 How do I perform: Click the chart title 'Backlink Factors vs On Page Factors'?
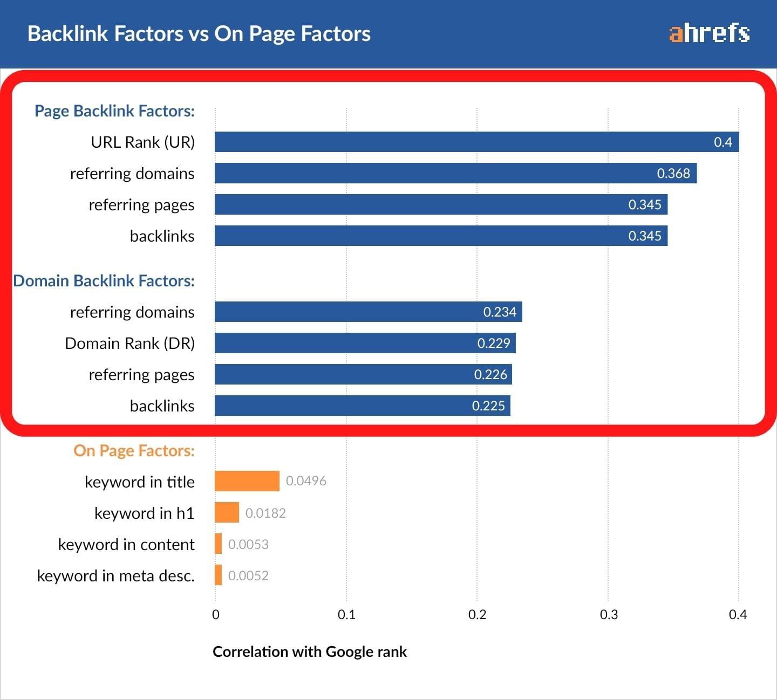(x=199, y=33)
